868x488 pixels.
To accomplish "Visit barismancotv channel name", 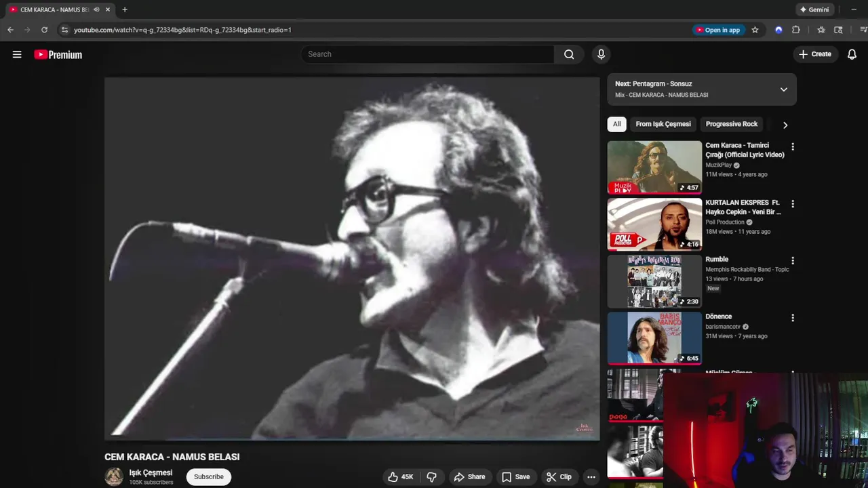I will [723, 326].
